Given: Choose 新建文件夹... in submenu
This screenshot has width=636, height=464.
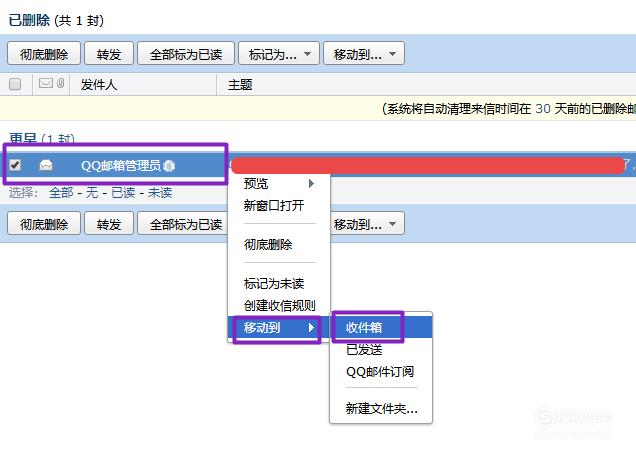Looking at the screenshot, I should pyautogui.click(x=381, y=408).
